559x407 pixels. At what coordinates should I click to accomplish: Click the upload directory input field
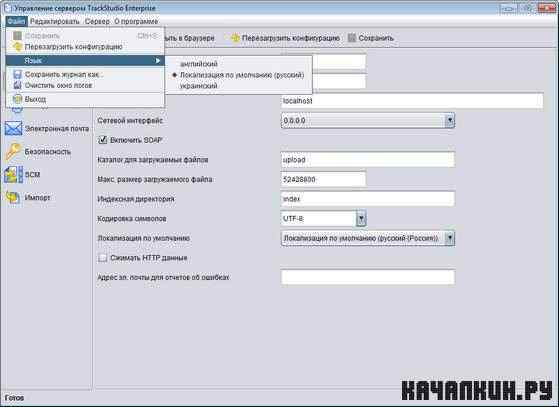click(x=368, y=160)
